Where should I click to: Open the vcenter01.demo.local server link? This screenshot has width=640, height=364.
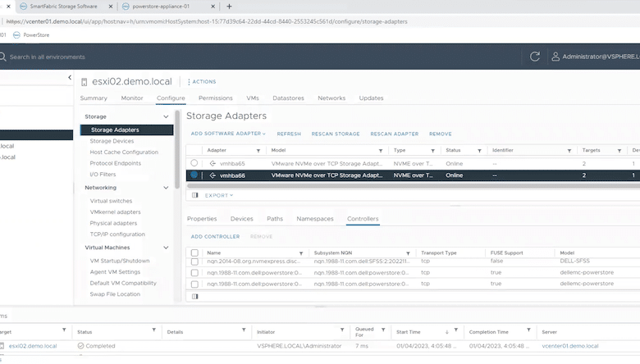click(x=569, y=346)
